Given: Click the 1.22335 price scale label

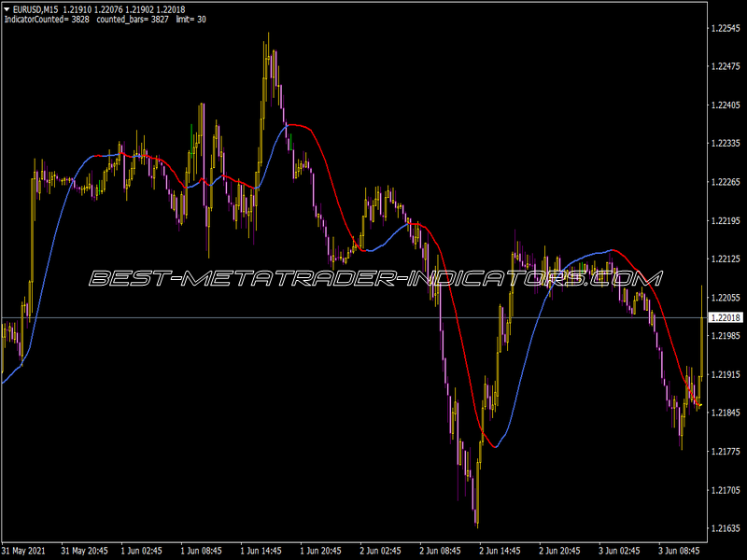Looking at the screenshot, I should coord(726,144).
